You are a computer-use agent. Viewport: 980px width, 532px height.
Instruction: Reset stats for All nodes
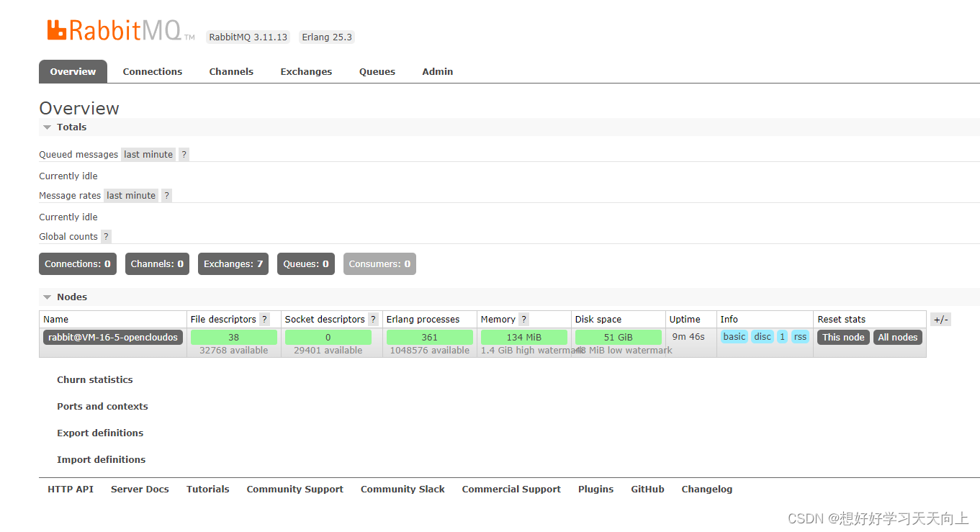click(x=898, y=338)
